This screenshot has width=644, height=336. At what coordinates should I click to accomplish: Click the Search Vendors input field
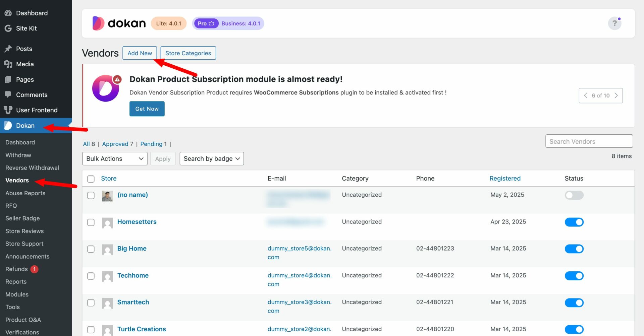point(589,141)
